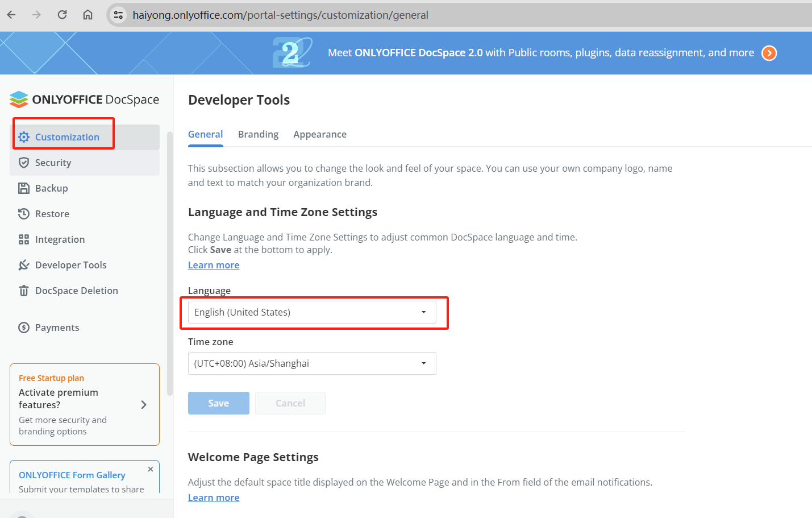
Task: Open Developer Tools in the sidebar
Action: click(85, 265)
